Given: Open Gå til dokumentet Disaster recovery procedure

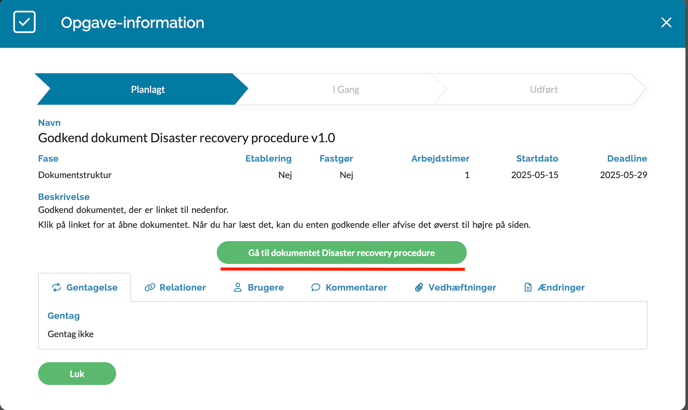Looking at the screenshot, I should tap(341, 253).
